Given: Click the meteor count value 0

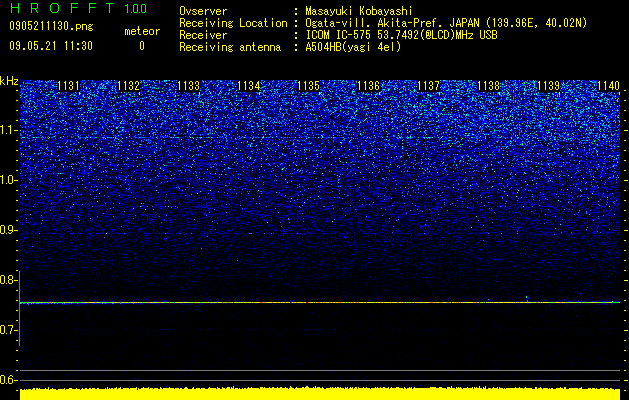Looking at the screenshot, I should coord(142,46).
